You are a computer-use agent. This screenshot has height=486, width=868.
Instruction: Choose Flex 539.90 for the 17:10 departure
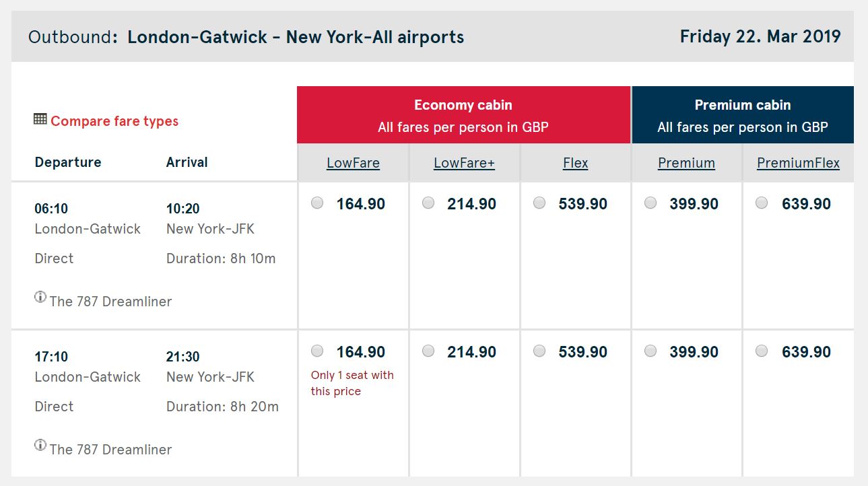tap(539, 351)
